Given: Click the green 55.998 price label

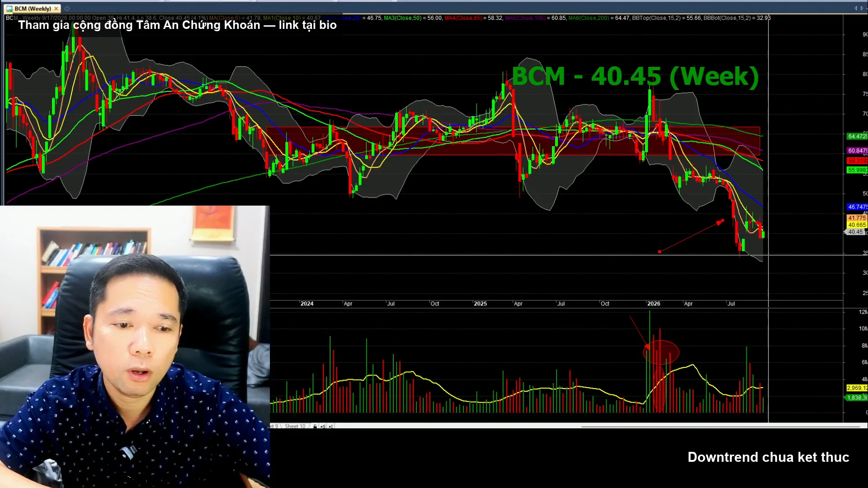Looking at the screenshot, I should (857, 170).
